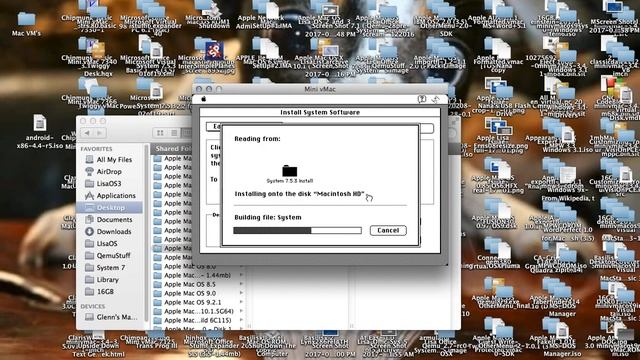Expand Apple Mac...– 1.44mb) folder arrow
The width and height of the screenshot is (640, 360).
pos(241,275)
